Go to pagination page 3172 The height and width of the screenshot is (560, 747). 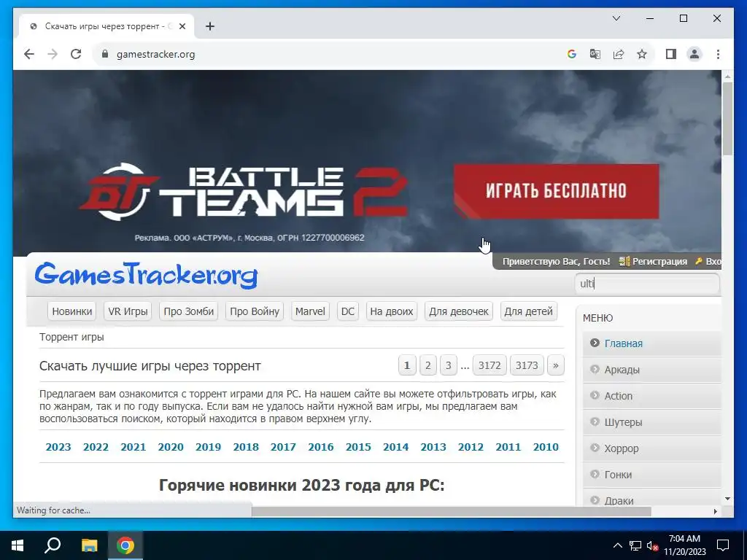[x=489, y=365]
